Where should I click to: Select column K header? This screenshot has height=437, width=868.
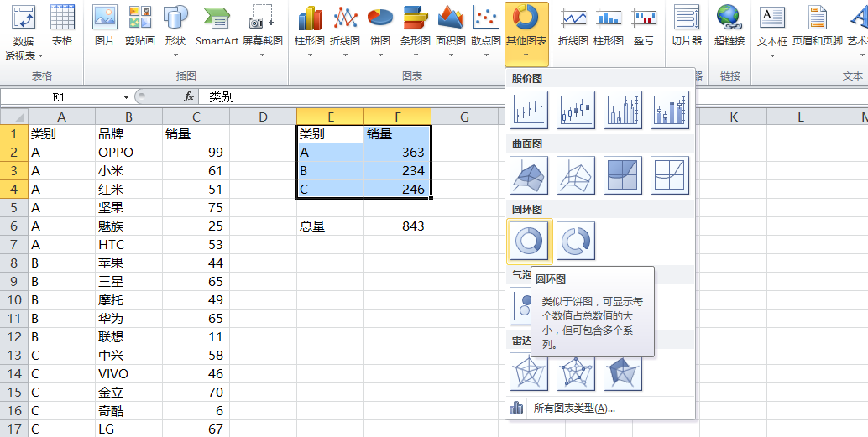tap(733, 117)
